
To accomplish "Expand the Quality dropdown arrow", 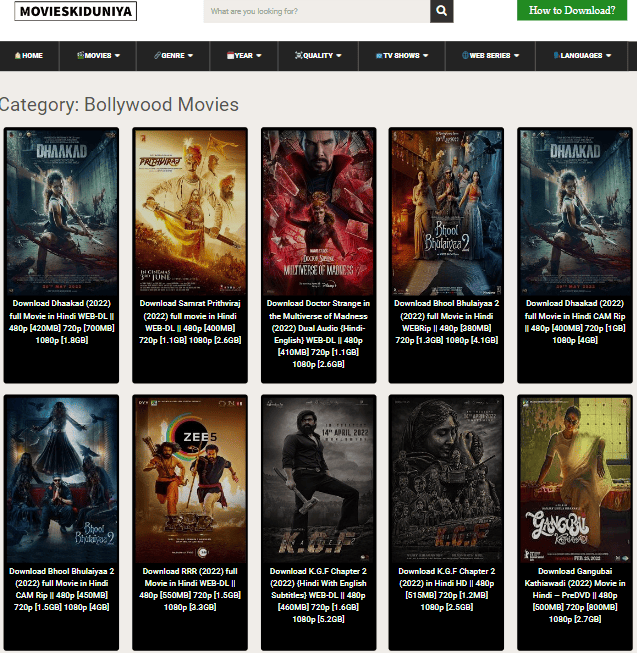I will coord(338,55).
